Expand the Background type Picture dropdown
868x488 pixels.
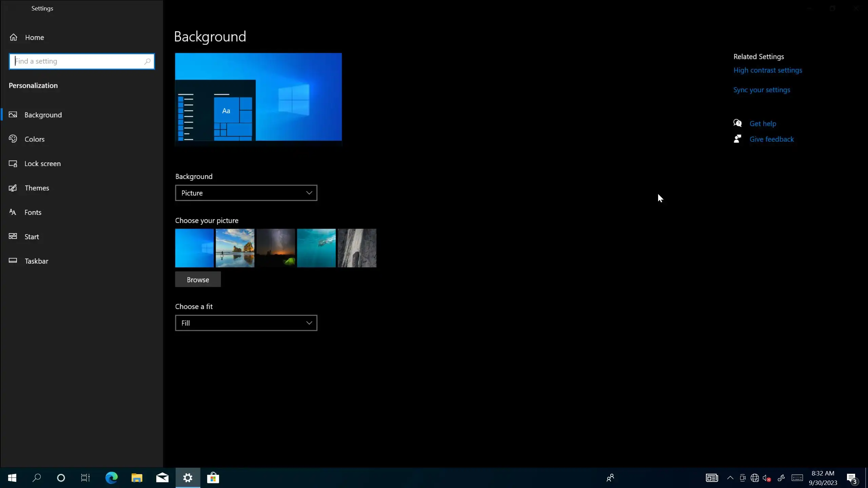click(x=246, y=193)
